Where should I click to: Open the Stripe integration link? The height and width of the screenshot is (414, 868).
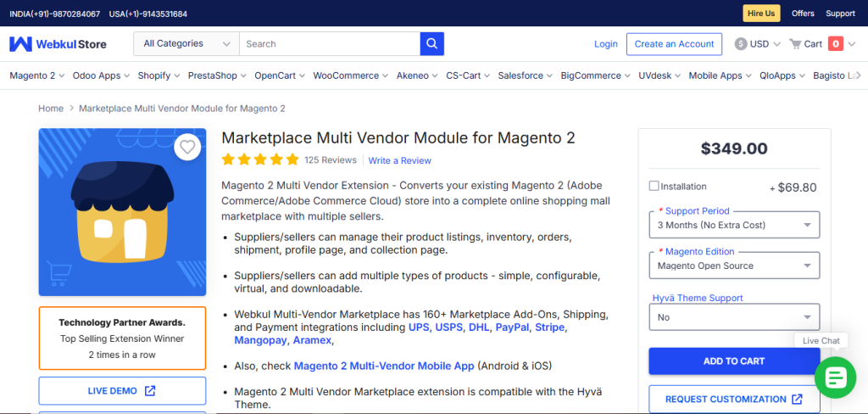(x=549, y=327)
